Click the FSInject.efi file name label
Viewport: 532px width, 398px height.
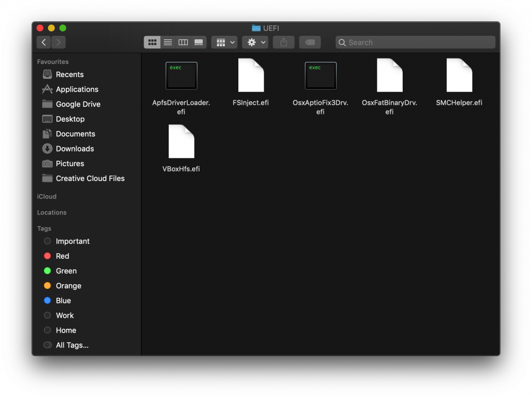[251, 103]
